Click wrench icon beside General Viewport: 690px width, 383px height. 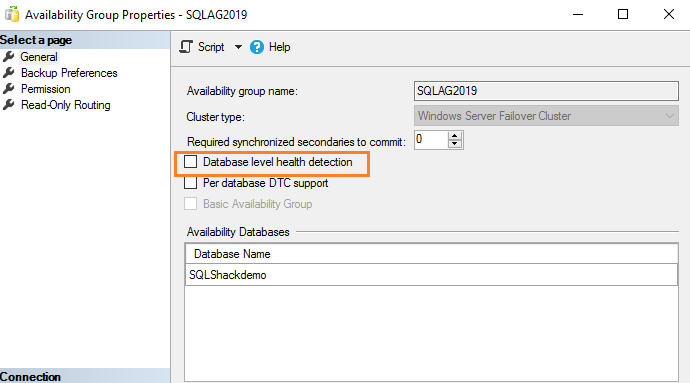click(8, 57)
